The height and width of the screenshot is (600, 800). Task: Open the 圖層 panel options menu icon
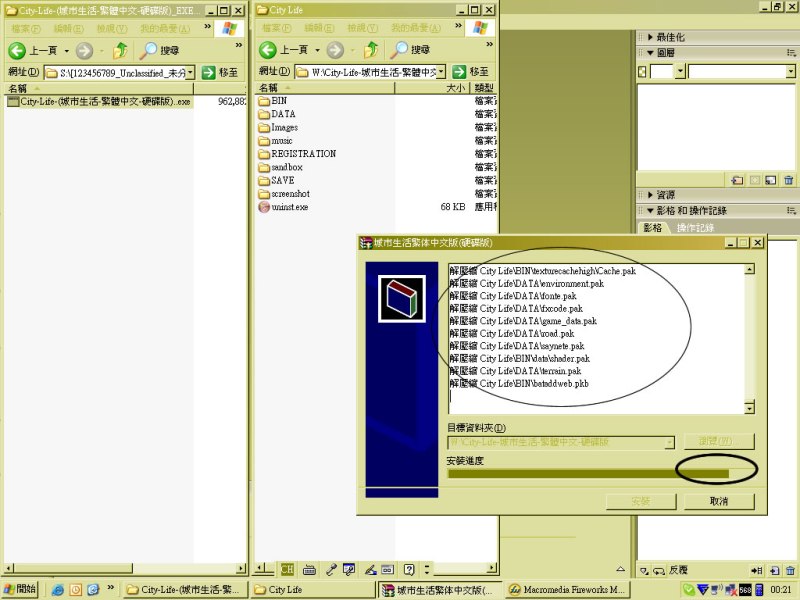coord(791,53)
